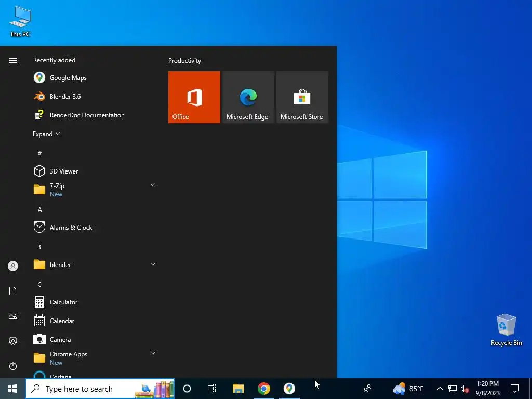This screenshot has width=532, height=399.
Task: Open the People icon on taskbar
Action: [367, 389]
